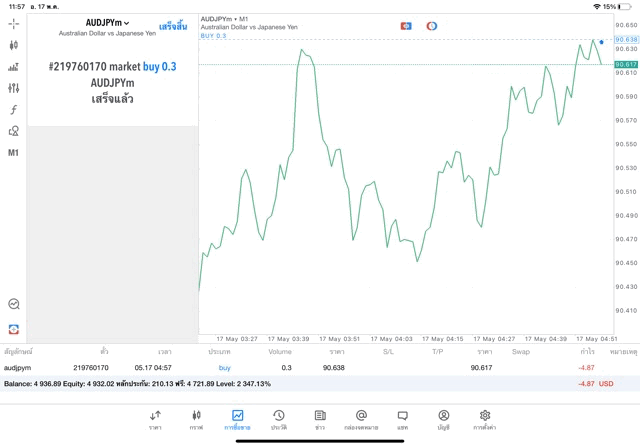The image size is (640, 447).
Task: Activate the crosshair tool in left sidebar
Action: [13, 24]
